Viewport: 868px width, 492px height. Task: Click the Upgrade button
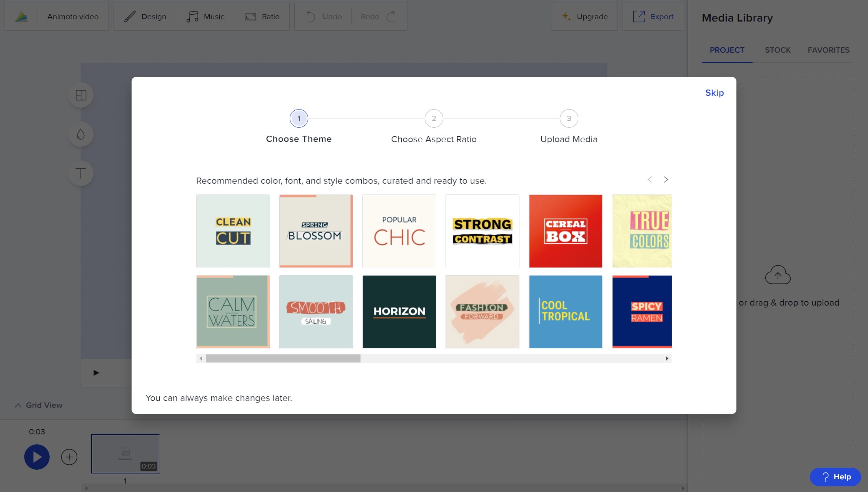(x=584, y=17)
